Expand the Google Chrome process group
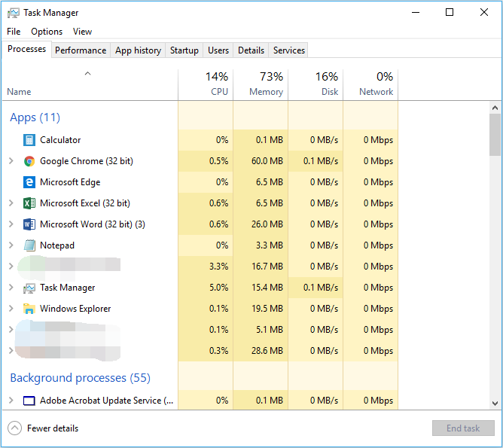503x448 pixels. pos(11,161)
